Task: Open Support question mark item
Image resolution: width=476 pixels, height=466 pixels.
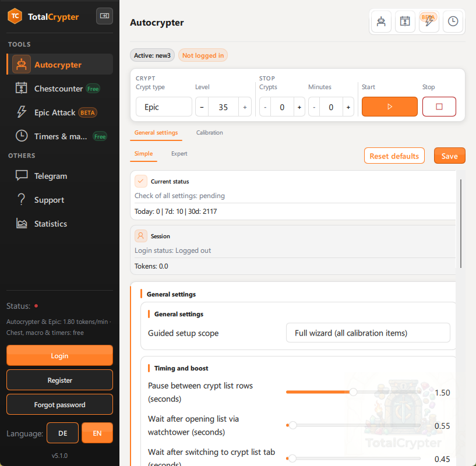Action: pos(59,200)
